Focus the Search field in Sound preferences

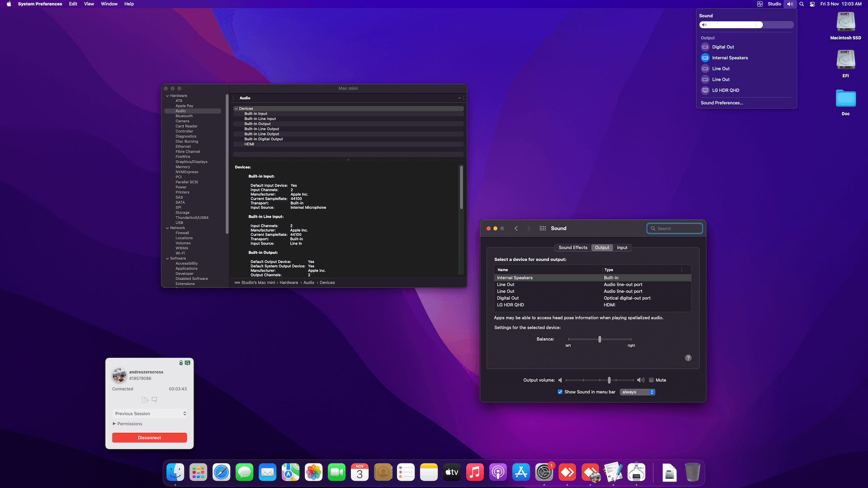[675, 228]
